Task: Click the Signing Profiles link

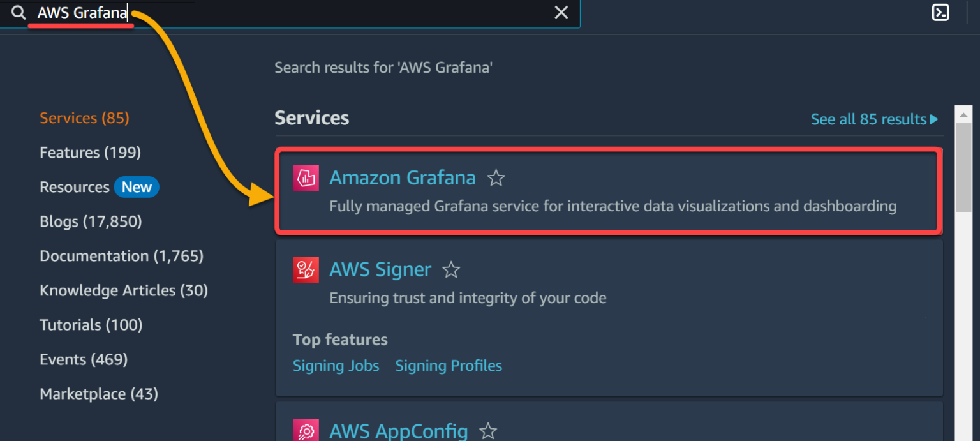Action: [x=448, y=365]
